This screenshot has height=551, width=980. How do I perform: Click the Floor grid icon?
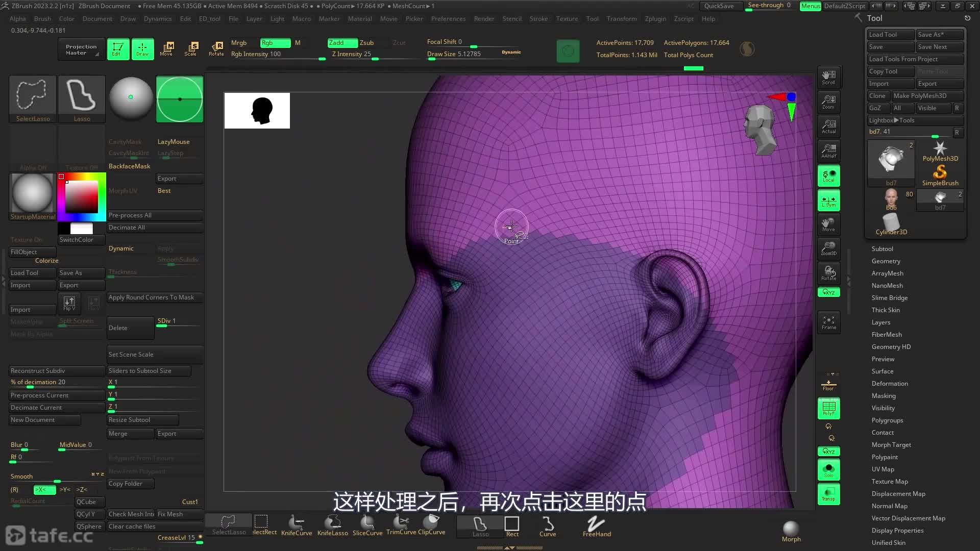(828, 385)
